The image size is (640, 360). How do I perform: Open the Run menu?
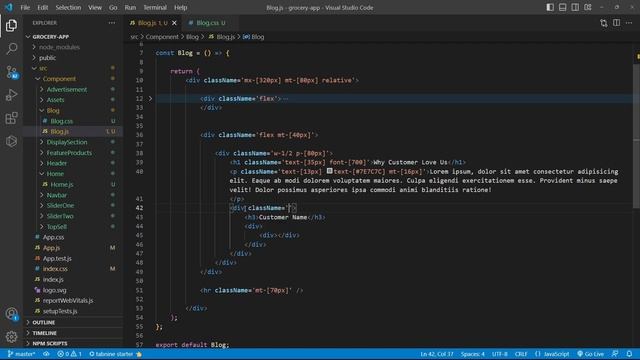(x=130, y=7)
